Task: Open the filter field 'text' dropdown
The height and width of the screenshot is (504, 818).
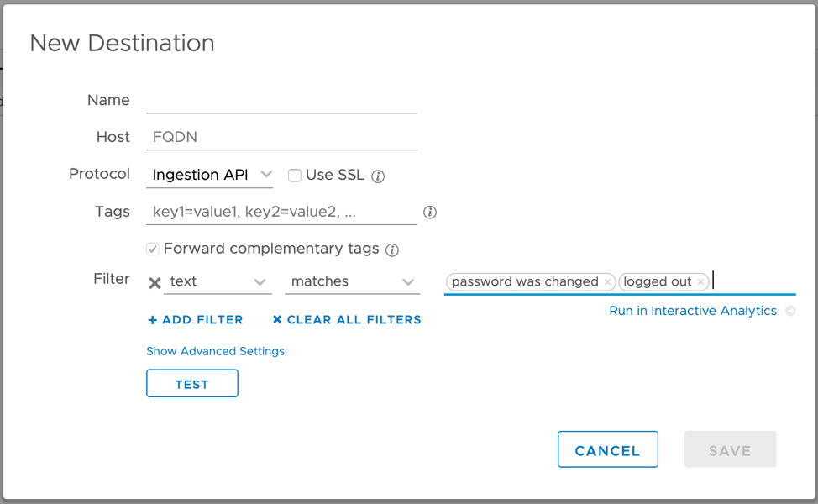Action: [x=218, y=281]
